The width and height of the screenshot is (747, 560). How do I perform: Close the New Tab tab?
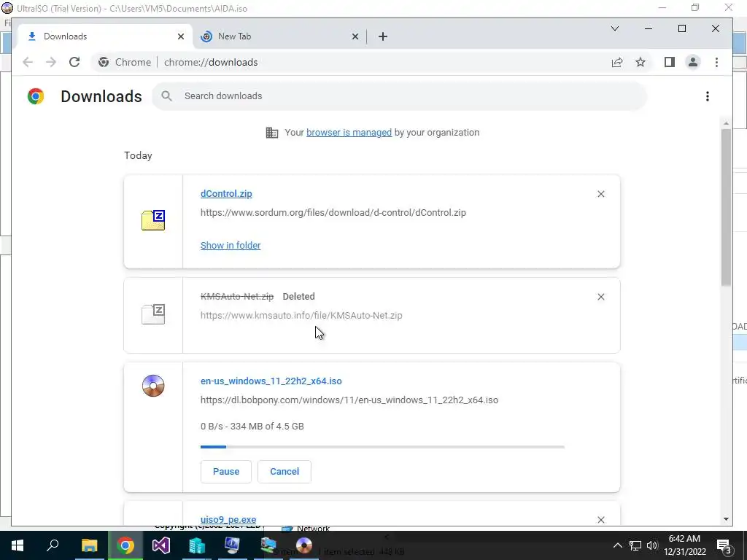coord(355,36)
